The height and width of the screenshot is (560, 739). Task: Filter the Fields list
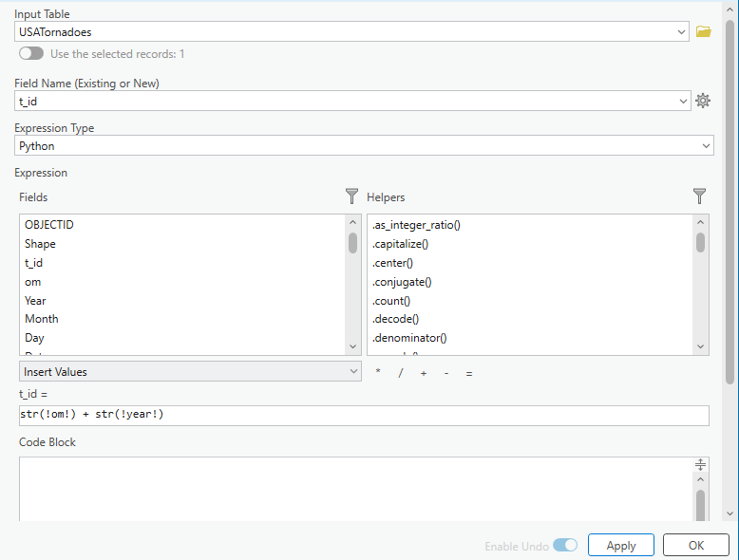coord(351,196)
